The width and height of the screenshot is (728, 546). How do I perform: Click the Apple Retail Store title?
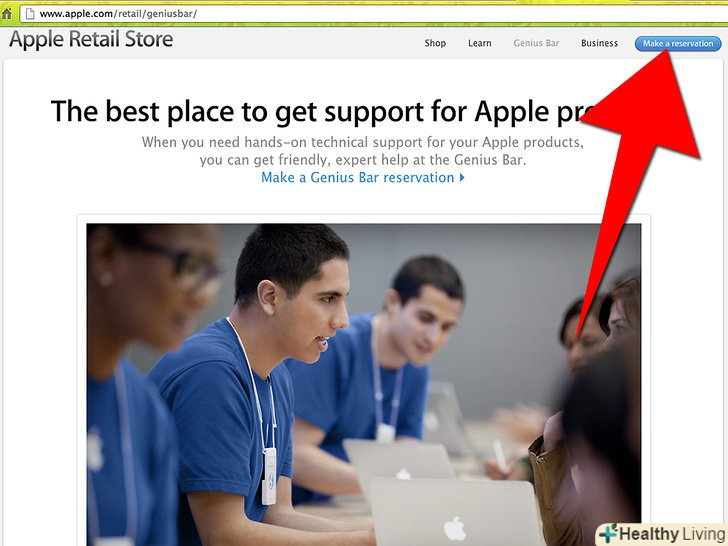click(x=91, y=39)
